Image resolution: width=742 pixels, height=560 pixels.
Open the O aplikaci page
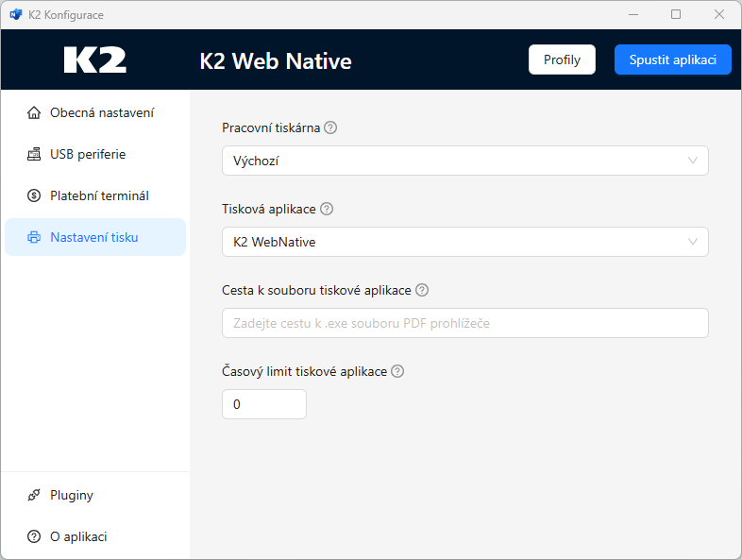[x=95, y=536]
